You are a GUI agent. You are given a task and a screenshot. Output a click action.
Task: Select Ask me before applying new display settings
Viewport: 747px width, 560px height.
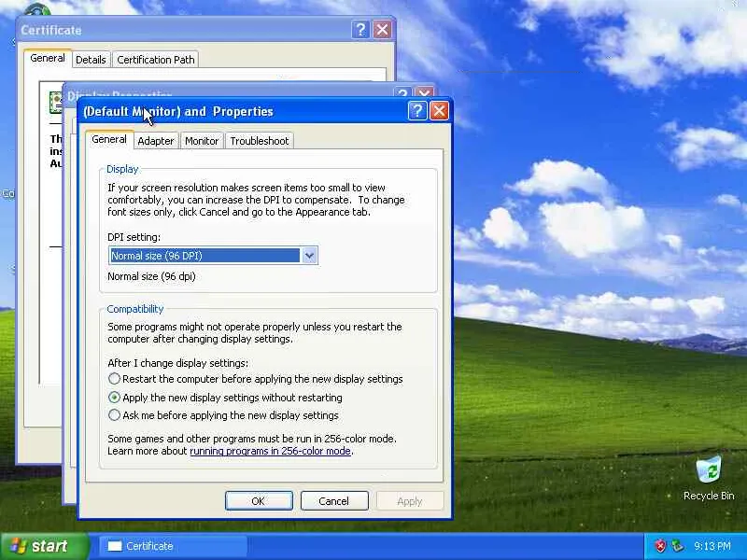point(223,415)
